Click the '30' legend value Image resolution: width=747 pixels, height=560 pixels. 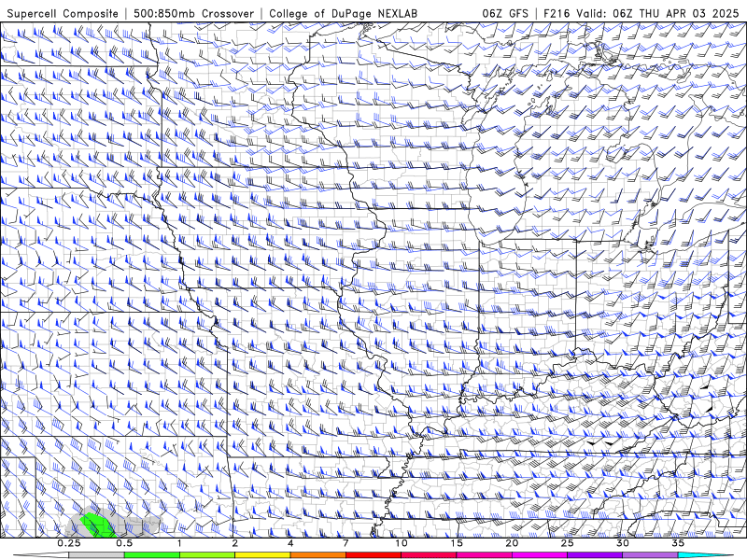coord(623,543)
